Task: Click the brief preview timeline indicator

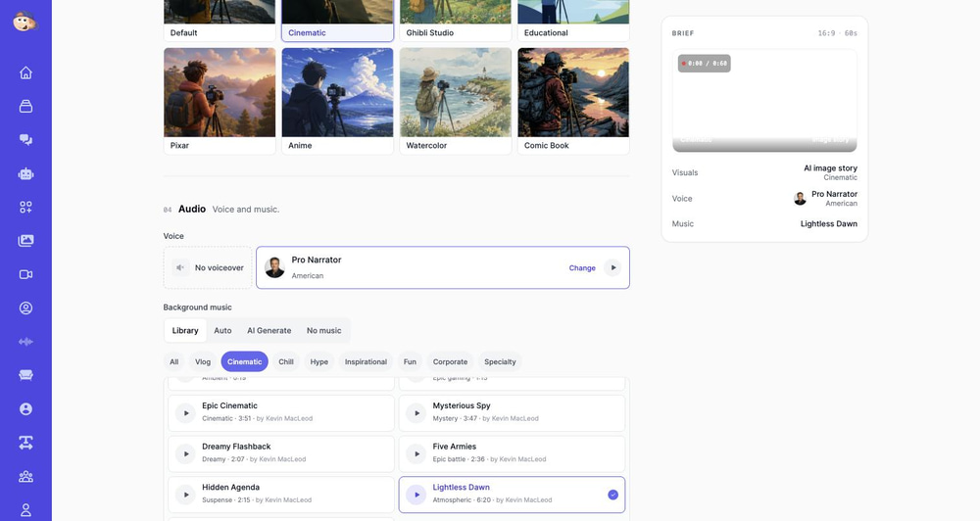Action: (705, 63)
